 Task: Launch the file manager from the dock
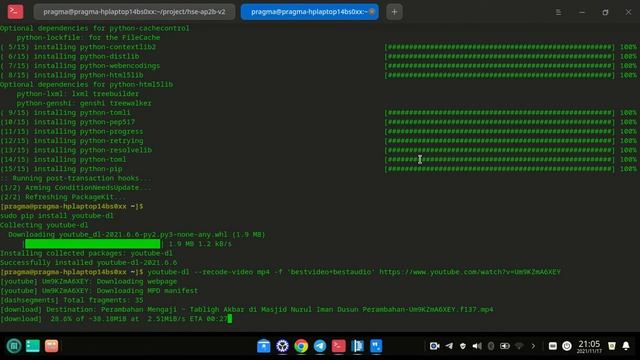[x=264, y=346]
